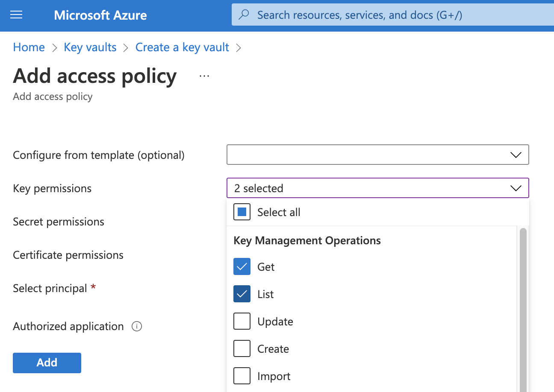Image resolution: width=554 pixels, height=392 pixels.
Task: Click the Key permissions chevron arrow
Action: [x=516, y=188]
